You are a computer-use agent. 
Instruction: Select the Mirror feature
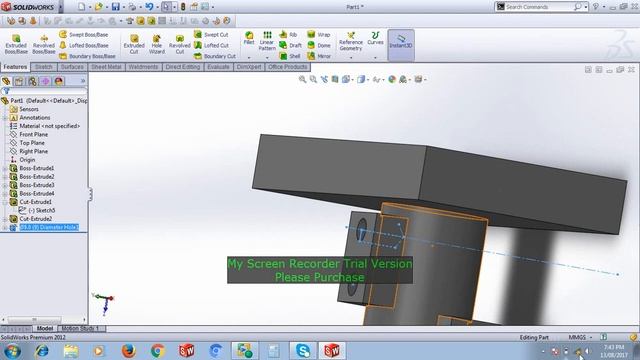coord(319,56)
